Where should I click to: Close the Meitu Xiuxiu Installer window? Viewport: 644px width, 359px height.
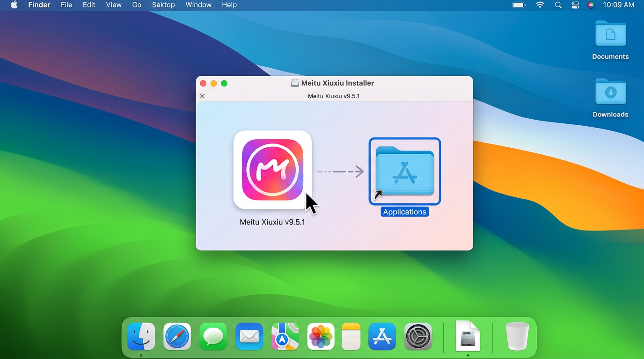[x=203, y=83]
